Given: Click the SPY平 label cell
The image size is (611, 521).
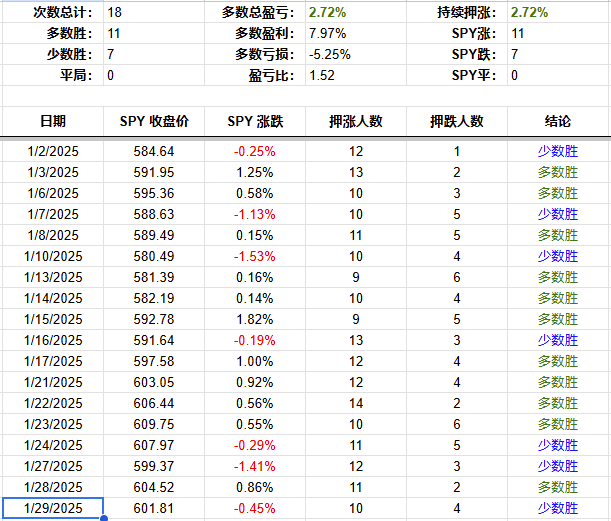Looking at the screenshot, I should [457, 75].
